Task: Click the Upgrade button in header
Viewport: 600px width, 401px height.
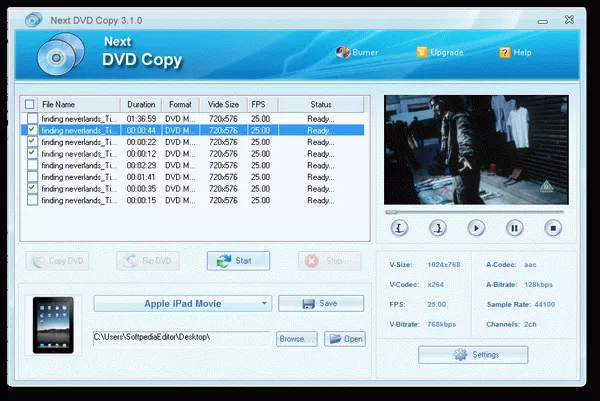Action: tap(440, 52)
